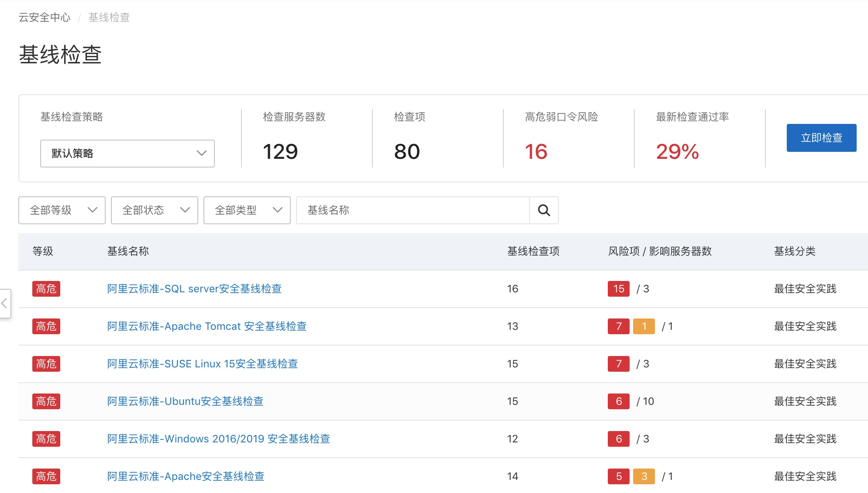Click the 高危弱口令风险 value 16
The height and width of the screenshot is (493, 868).
pos(536,152)
